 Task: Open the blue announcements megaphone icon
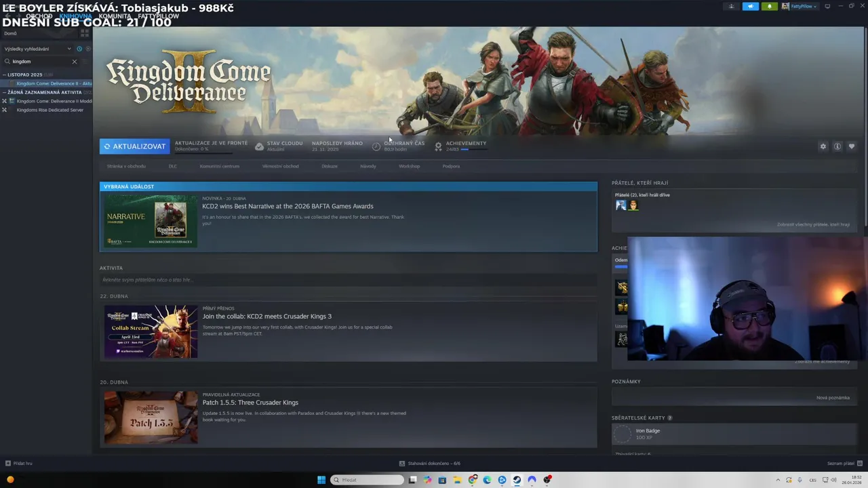pos(751,6)
